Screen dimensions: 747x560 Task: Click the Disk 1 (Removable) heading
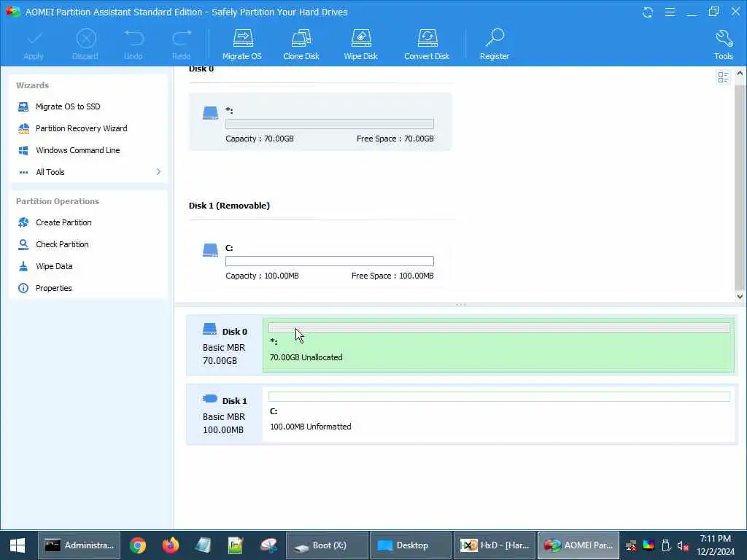coord(229,206)
